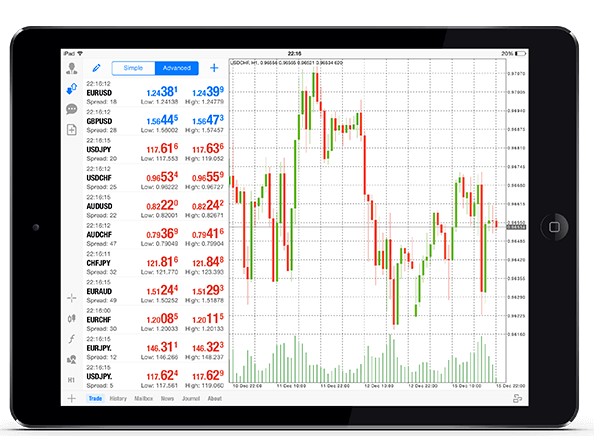Select the GBPUSD symbol row
This screenshot has width=594, height=436.
(x=155, y=121)
